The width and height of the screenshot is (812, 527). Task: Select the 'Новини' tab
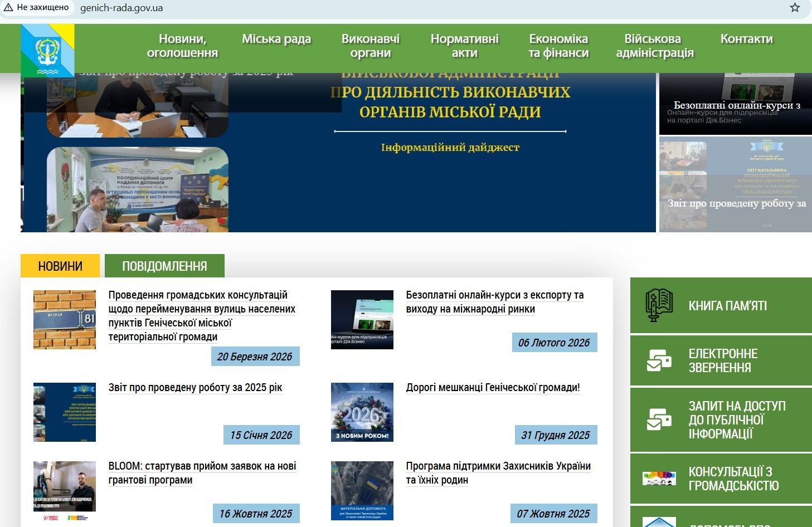(60, 266)
